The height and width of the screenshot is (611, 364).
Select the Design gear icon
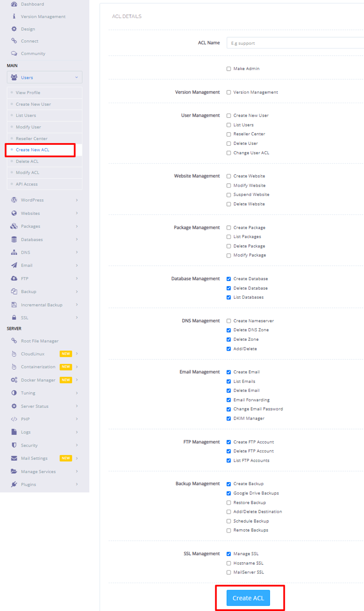(x=14, y=29)
